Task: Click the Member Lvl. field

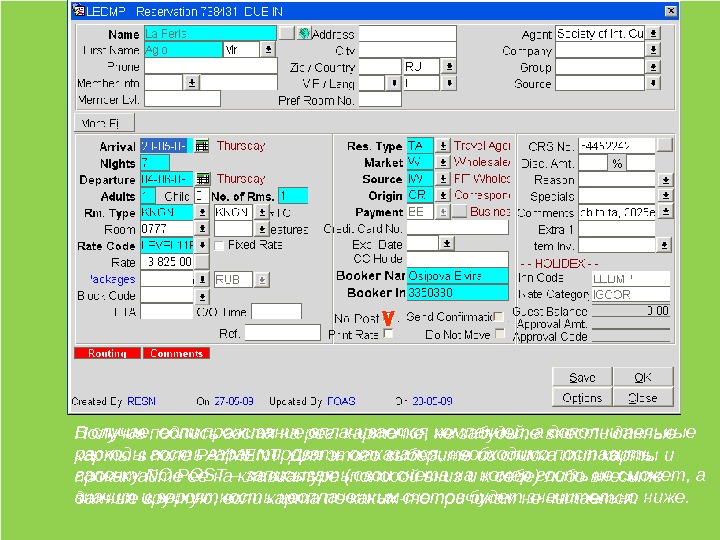Action: [182, 99]
